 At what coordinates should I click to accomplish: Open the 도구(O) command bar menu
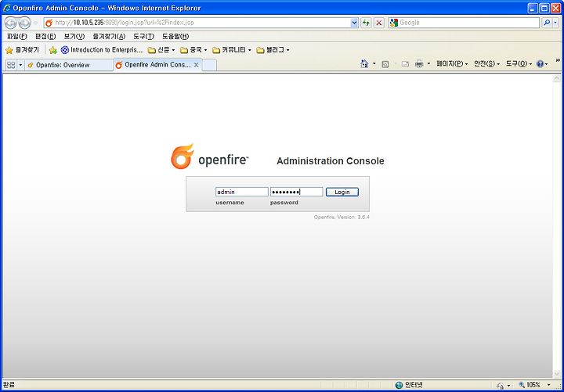(x=519, y=64)
